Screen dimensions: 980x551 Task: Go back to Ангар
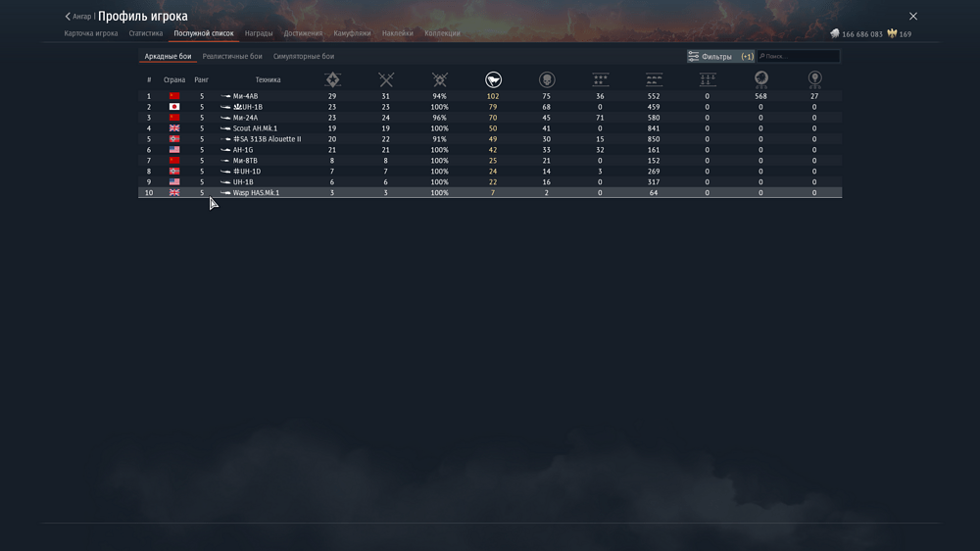78,17
